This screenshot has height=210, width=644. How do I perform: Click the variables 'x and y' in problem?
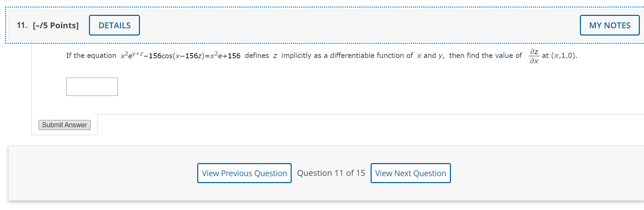431,56
